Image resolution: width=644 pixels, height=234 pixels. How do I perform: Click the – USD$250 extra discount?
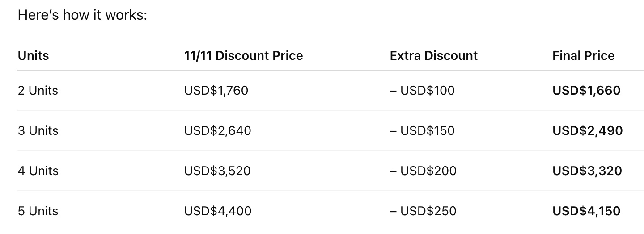423,211
